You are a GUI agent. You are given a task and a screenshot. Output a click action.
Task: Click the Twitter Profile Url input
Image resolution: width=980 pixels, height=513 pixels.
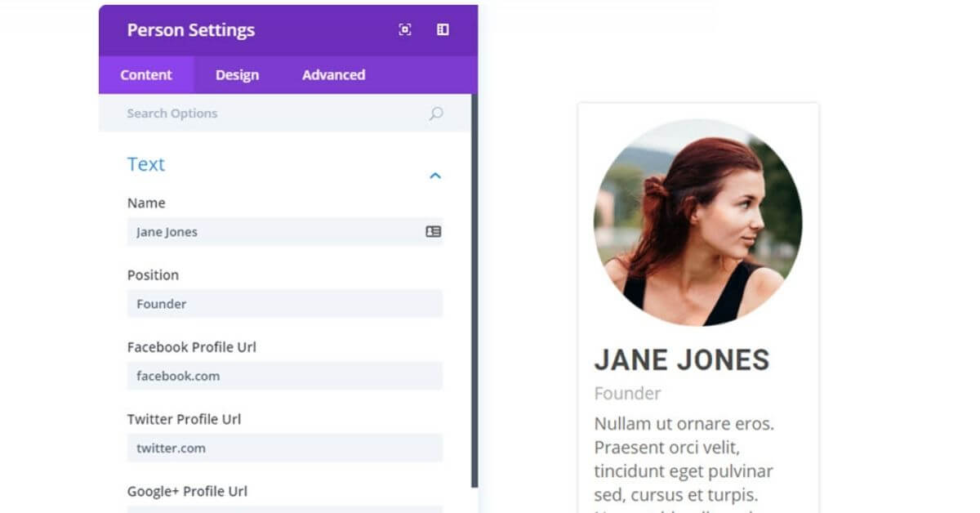(284, 448)
